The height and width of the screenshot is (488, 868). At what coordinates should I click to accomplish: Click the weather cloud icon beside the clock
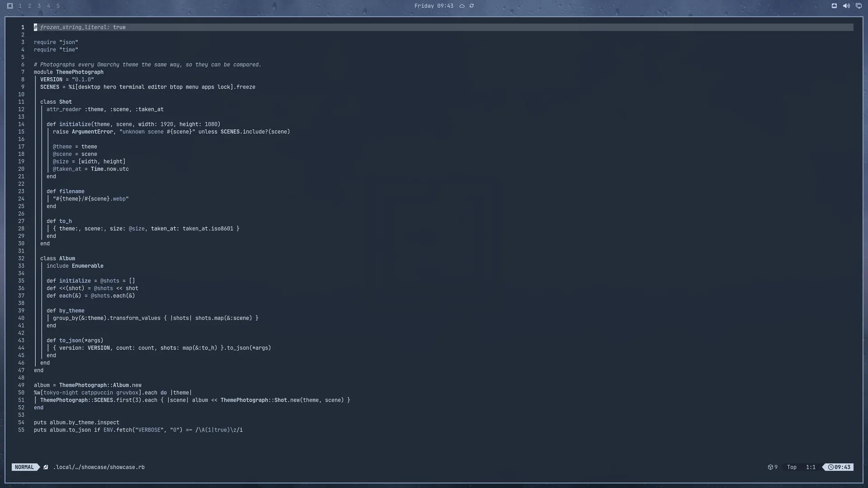(462, 6)
